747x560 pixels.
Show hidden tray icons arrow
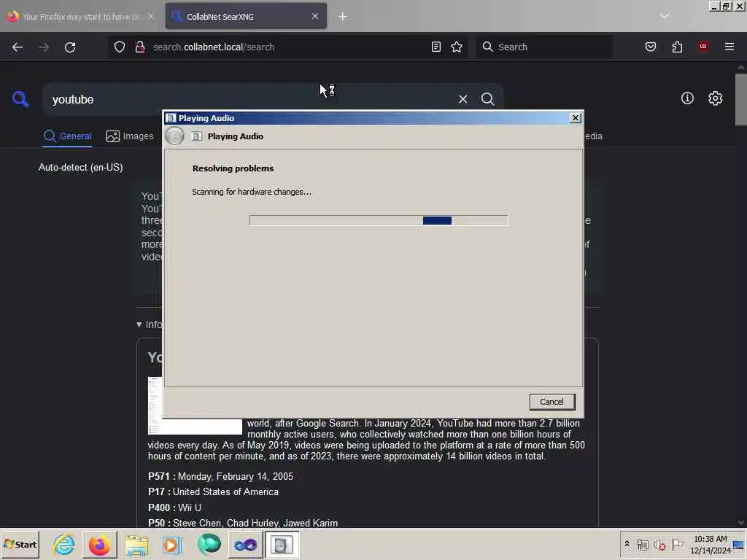pyautogui.click(x=627, y=543)
